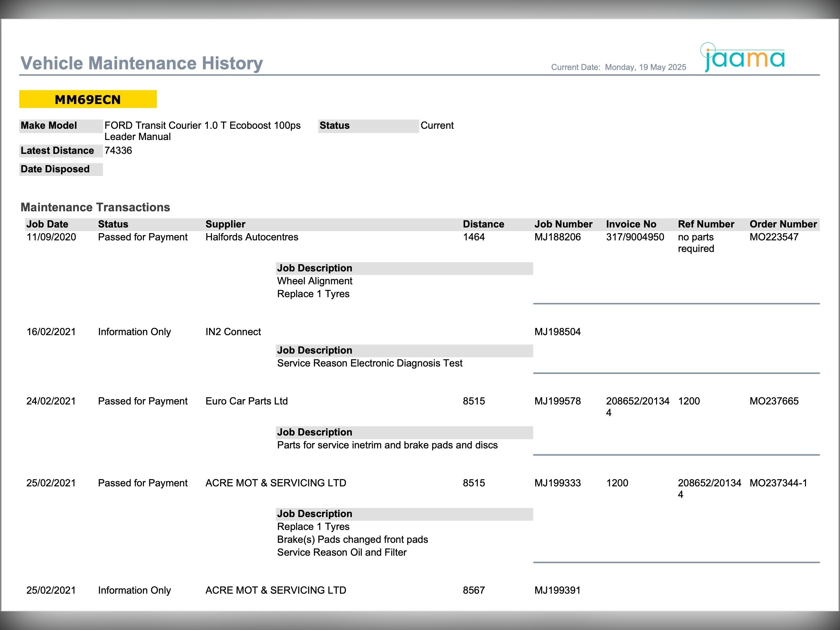Screen dimensions: 840x630
Task: Click the jaama logo
Action: [742, 57]
